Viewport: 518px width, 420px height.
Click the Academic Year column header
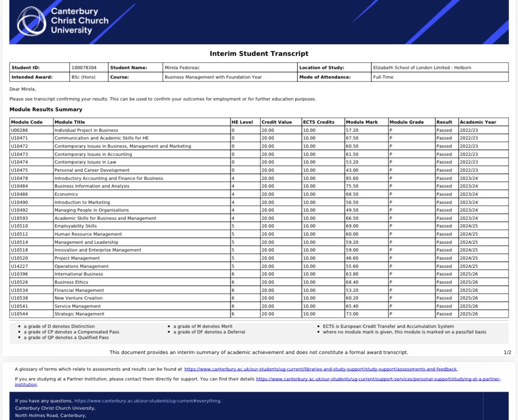[x=483, y=122]
